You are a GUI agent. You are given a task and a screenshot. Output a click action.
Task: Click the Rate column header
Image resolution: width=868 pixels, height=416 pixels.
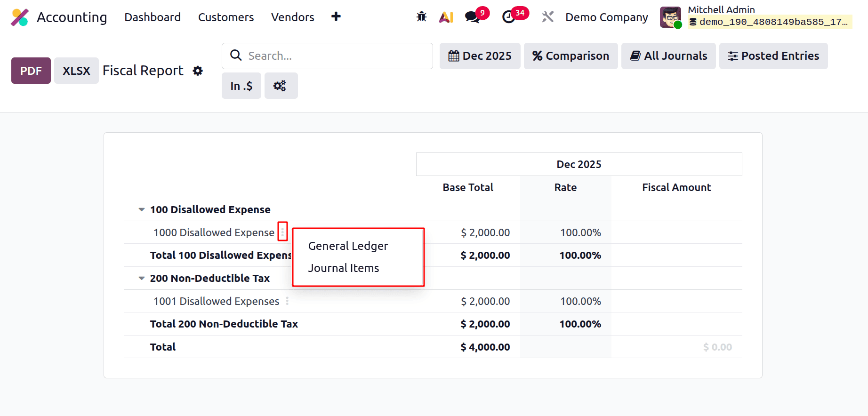pyautogui.click(x=565, y=187)
